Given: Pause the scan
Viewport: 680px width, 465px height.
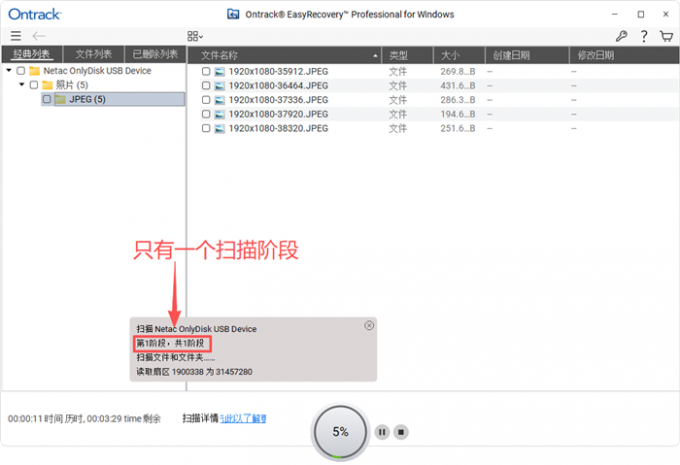Looking at the screenshot, I should click(382, 432).
